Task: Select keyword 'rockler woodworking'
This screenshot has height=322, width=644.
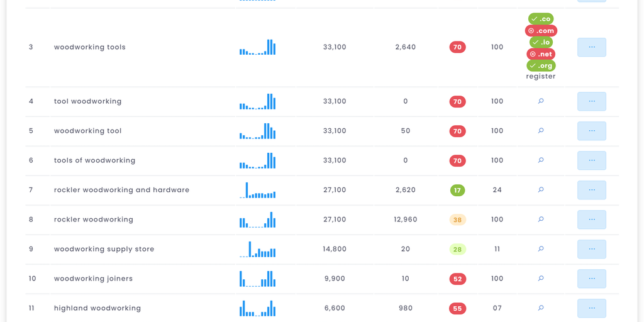Action: (x=94, y=219)
